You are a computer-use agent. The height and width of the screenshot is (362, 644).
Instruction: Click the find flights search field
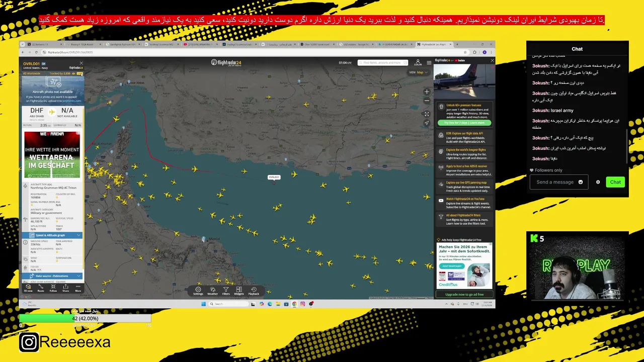click(x=382, y=63)
